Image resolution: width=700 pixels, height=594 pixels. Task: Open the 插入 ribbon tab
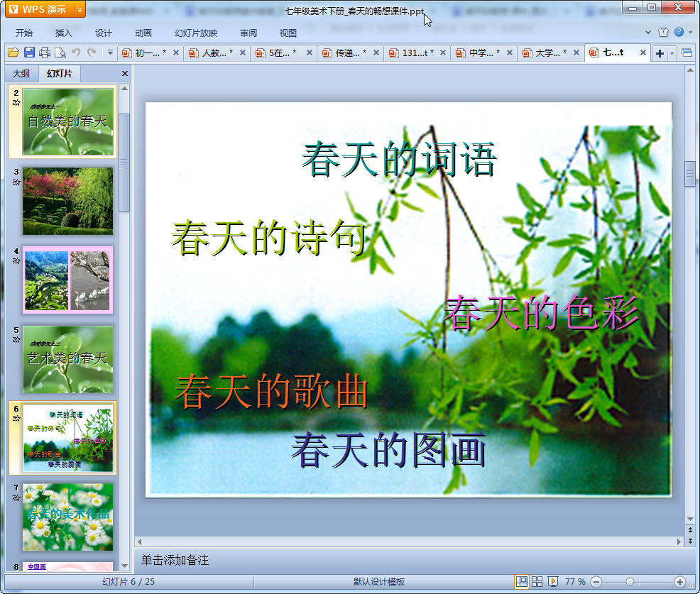63,33
